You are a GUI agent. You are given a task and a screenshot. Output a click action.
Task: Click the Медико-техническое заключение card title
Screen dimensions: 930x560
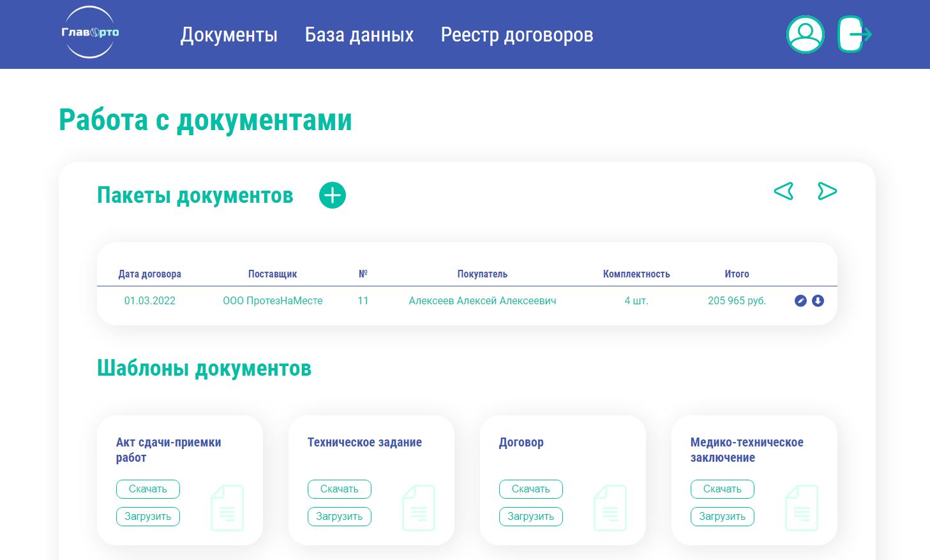point(747,450)
